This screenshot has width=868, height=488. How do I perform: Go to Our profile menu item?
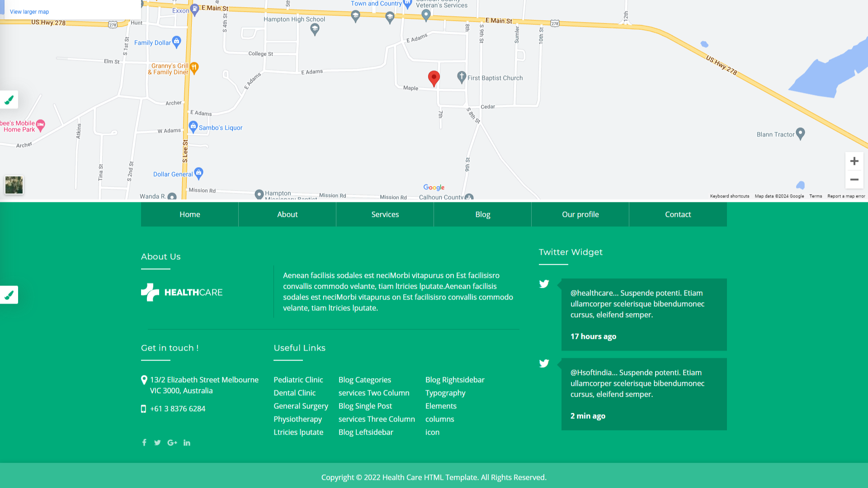580,215
